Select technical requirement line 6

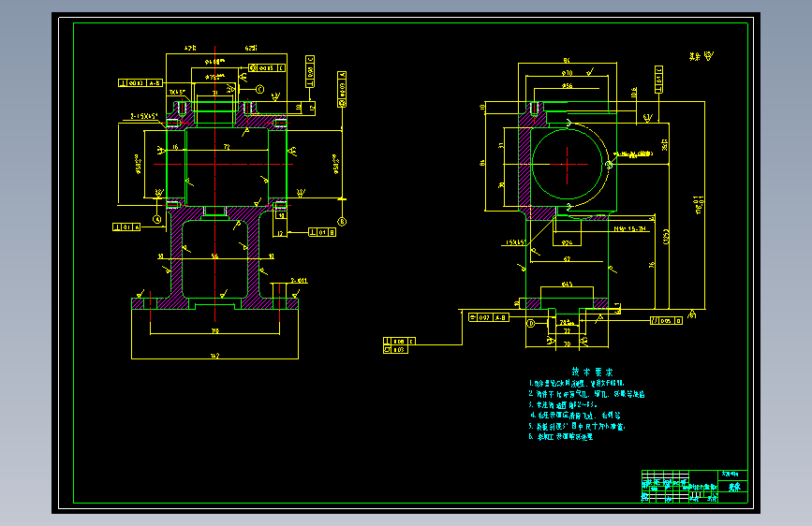click(561, 436)
